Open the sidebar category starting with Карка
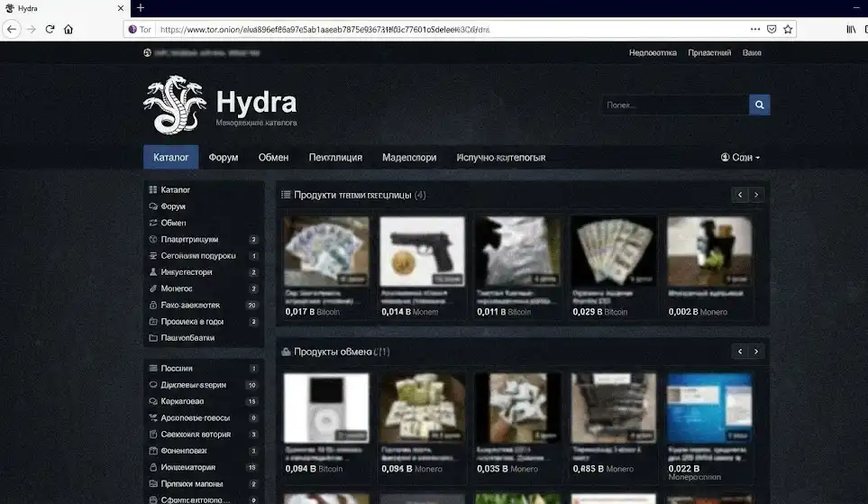 203,401
